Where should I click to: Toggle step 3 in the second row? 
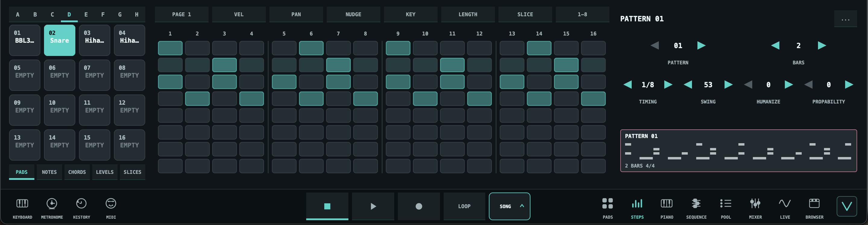[225, 65]
